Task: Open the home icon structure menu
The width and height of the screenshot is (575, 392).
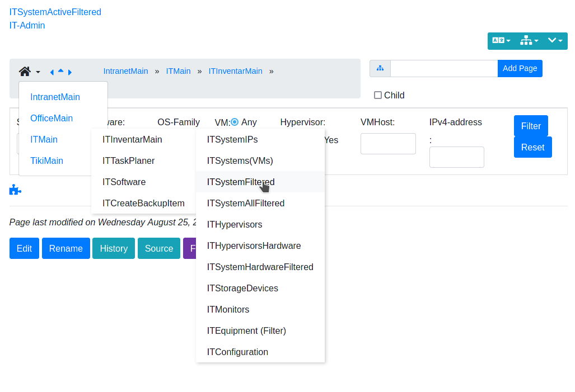Action: click(x=29, y=72)
